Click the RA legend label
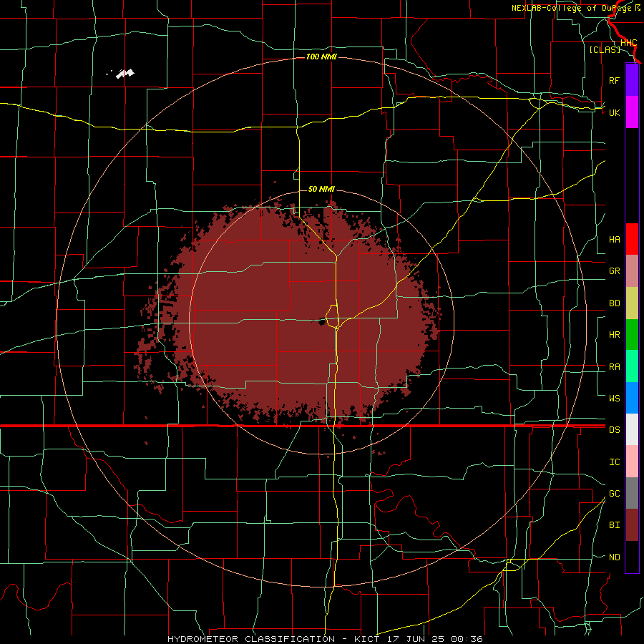This screenshot has width=644, height=644. 614,367
